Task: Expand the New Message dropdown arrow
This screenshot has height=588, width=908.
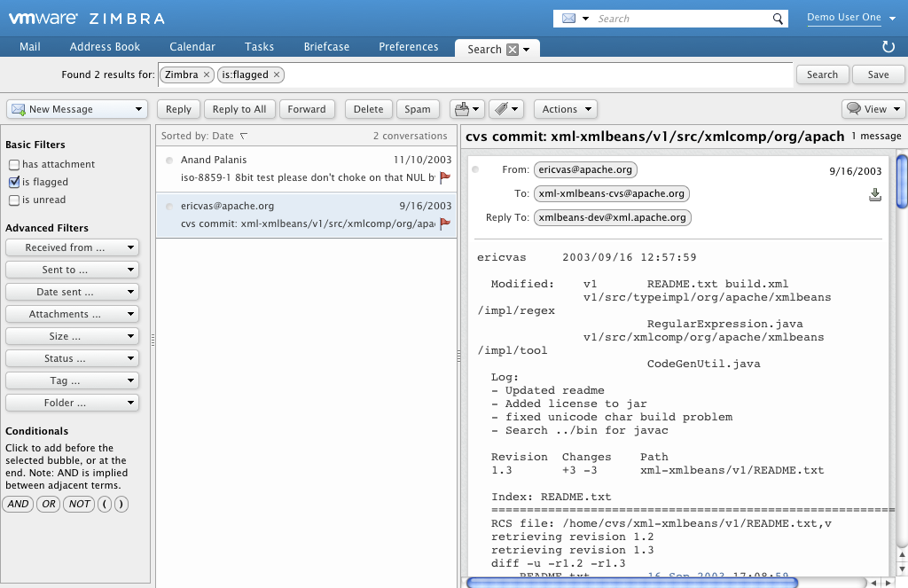Action: pos(138,109)
